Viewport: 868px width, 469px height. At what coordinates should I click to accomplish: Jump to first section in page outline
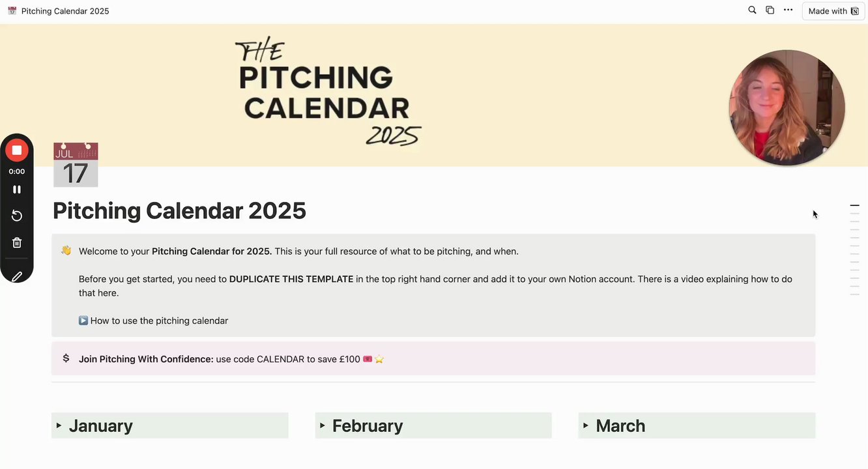854,206
